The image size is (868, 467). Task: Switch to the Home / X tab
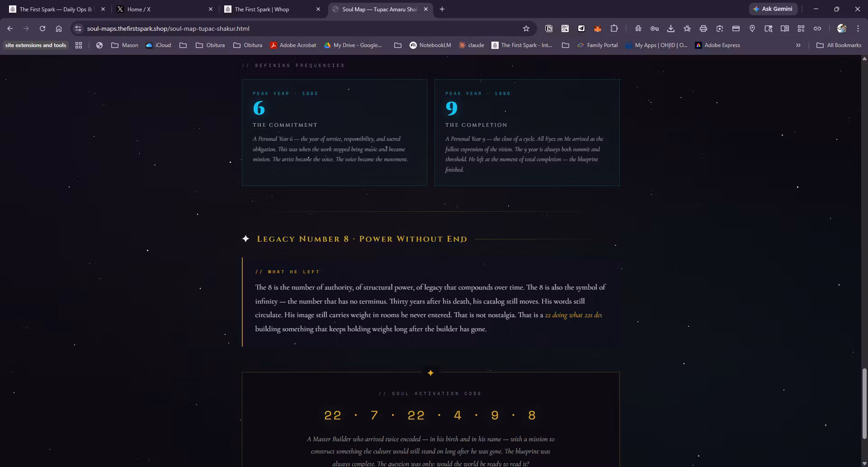[165, 9]
